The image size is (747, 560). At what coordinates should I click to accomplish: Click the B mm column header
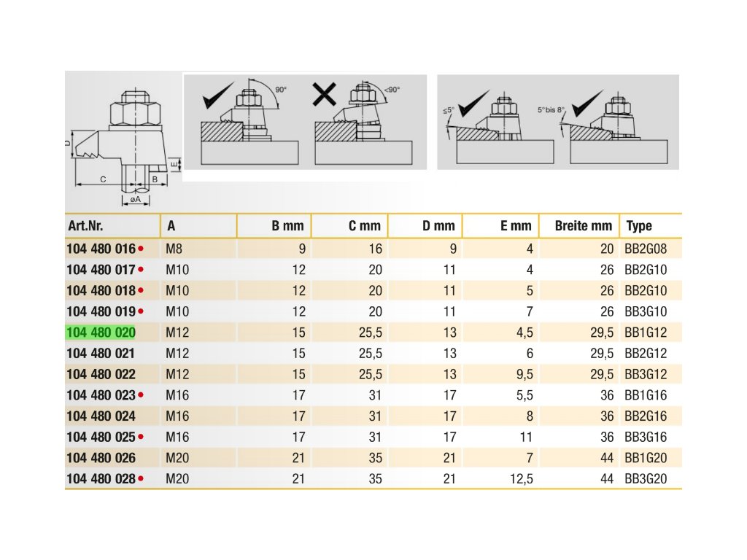coord(287,226)
